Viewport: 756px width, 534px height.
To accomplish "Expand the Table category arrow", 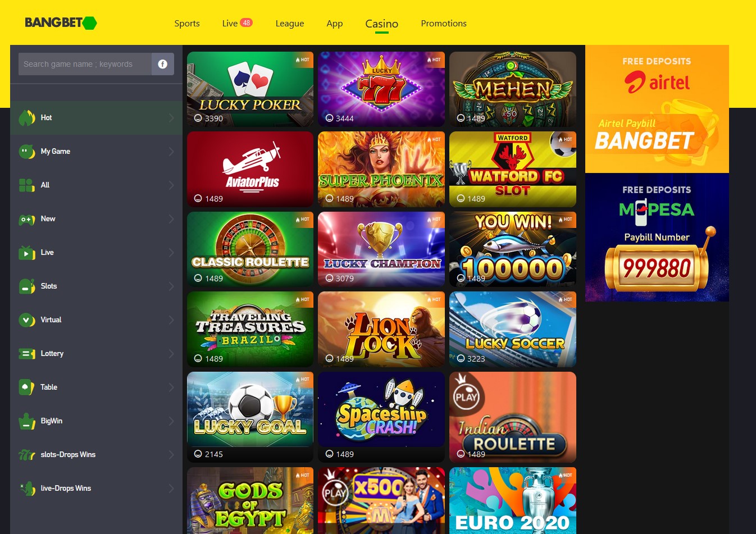I will tap(171, 387).
